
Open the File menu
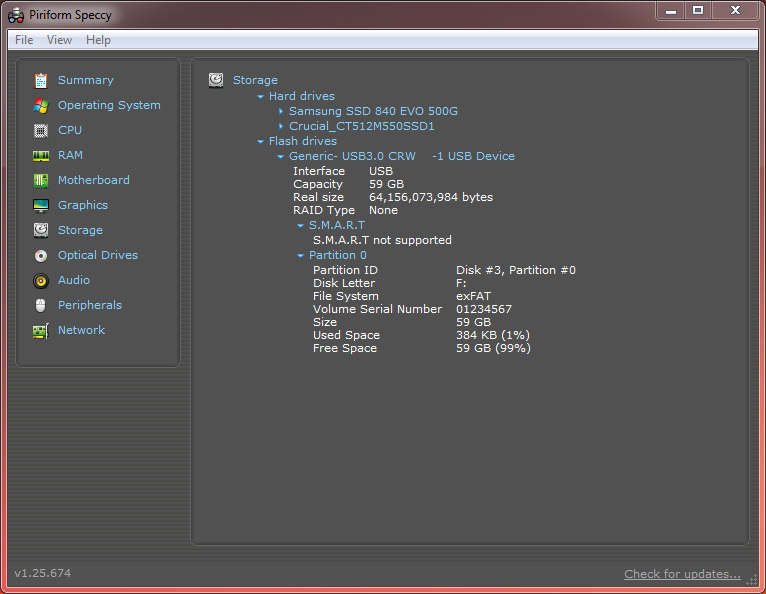[x=24, y=40]
